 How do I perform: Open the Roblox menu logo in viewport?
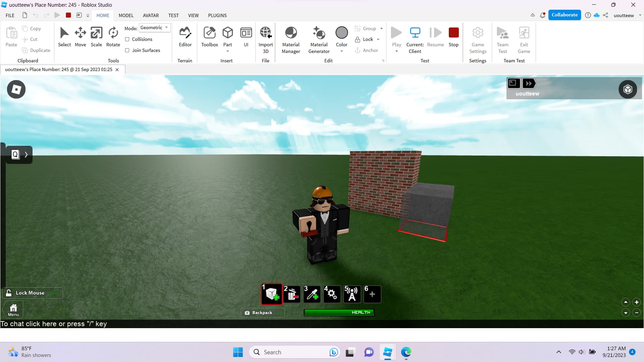[x=16, y=89]
